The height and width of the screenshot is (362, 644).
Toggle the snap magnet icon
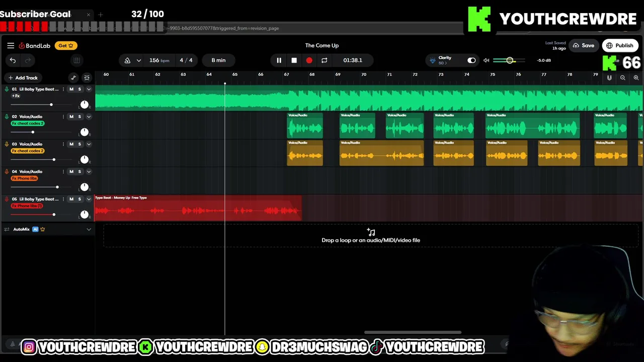(609, 78)
